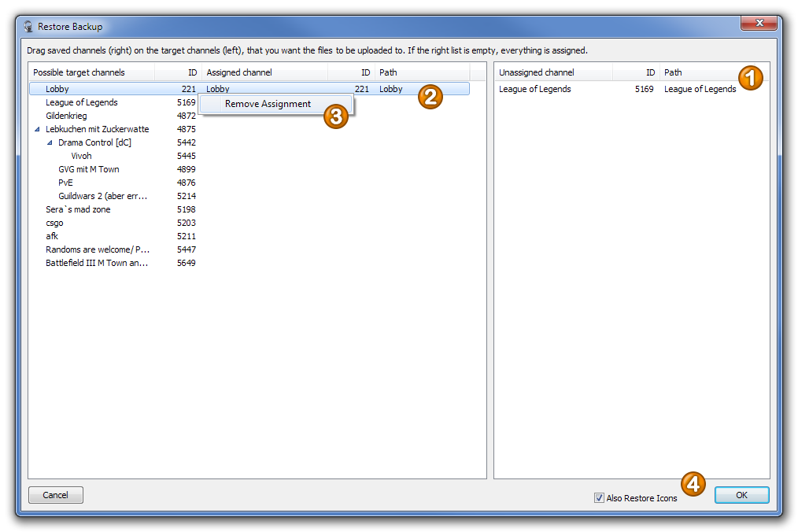Select Sera`s mad zone channel
The width and height of the screenshot is (798, 532).
pyautogui.click(x=78, y=209)
